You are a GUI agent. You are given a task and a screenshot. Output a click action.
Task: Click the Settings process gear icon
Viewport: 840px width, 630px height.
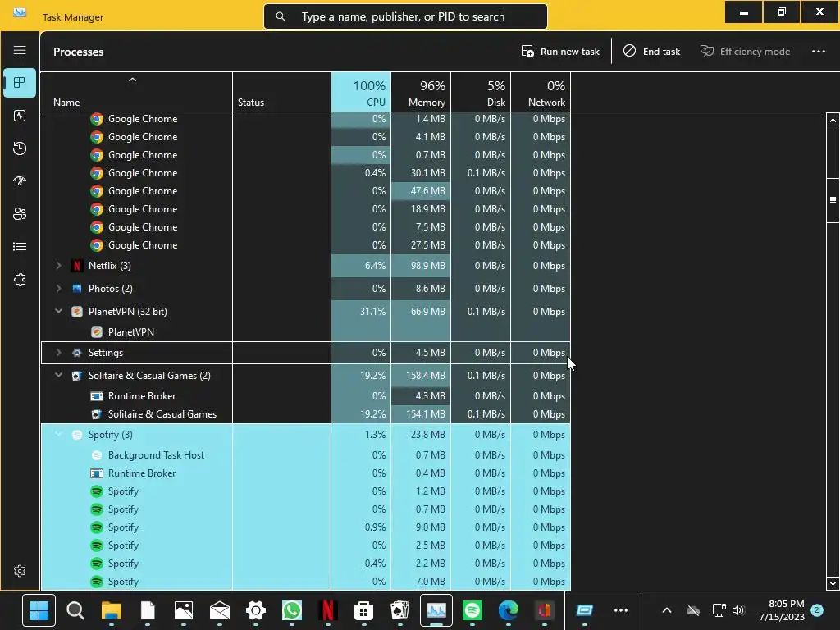tap(77, 353)
